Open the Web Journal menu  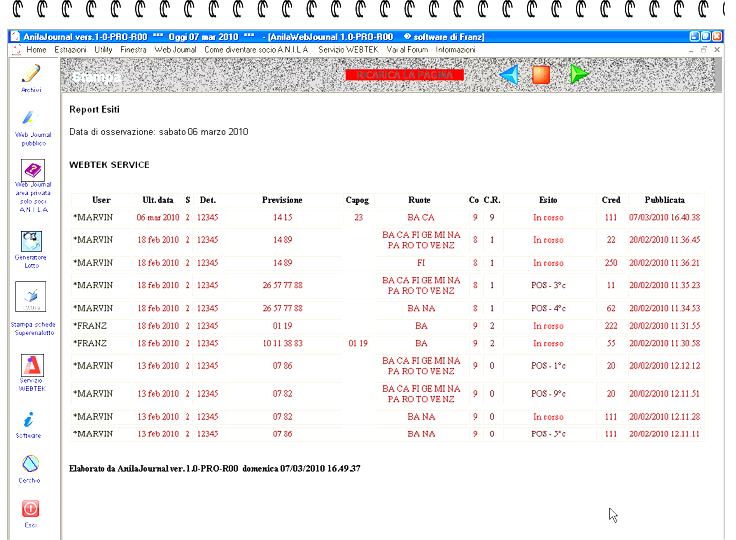pos(175,49)
